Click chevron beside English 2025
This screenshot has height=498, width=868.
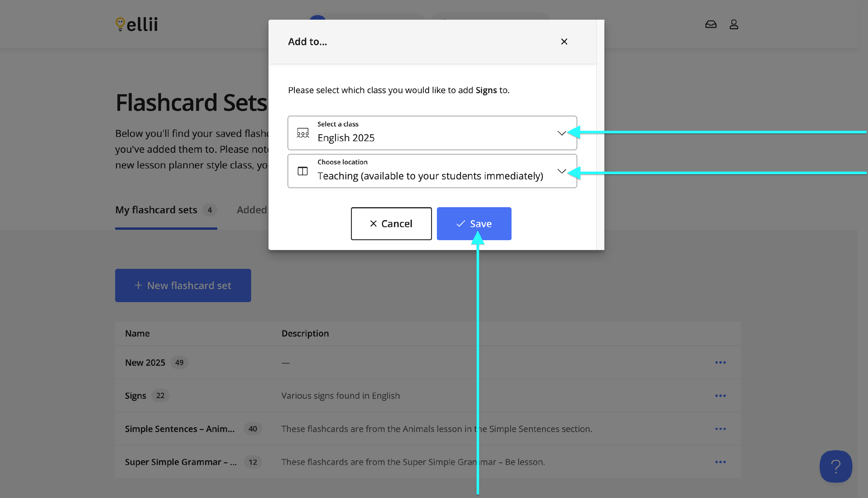point(561,133)
